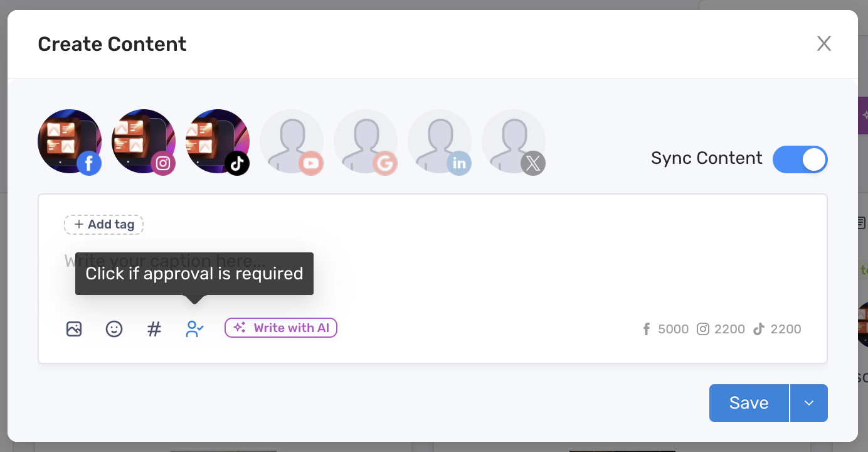Click the approval required person icon

[194, 329]
